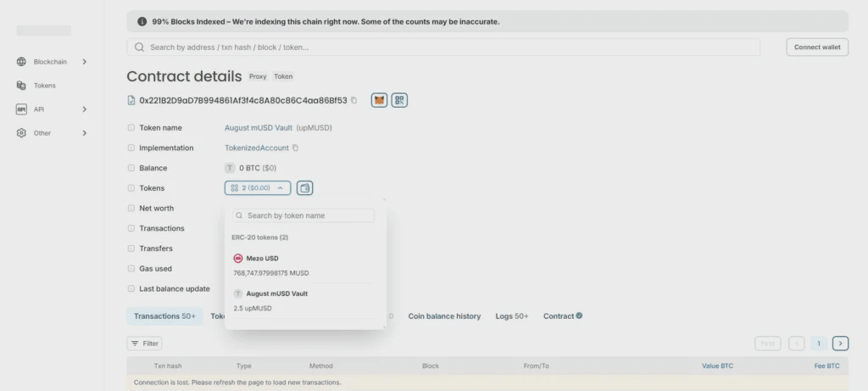Viewport: 868px width, 391px height.
Task: Expand the API menu chevron
Action: tap(84, 109)
